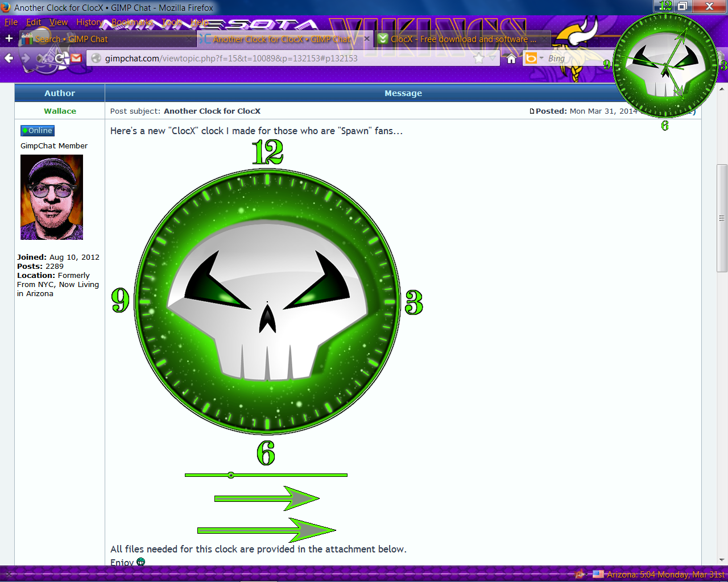Click the "Here's a new ClocX clock" sentence
This screenshot has height=582, width=728.
tap(257, 131)
